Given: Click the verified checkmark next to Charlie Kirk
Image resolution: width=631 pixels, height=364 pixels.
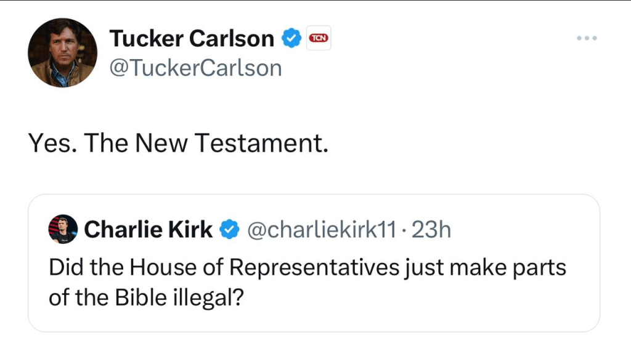Looking at the screenshot, I should pyautogui.click(x=230, y=230).
